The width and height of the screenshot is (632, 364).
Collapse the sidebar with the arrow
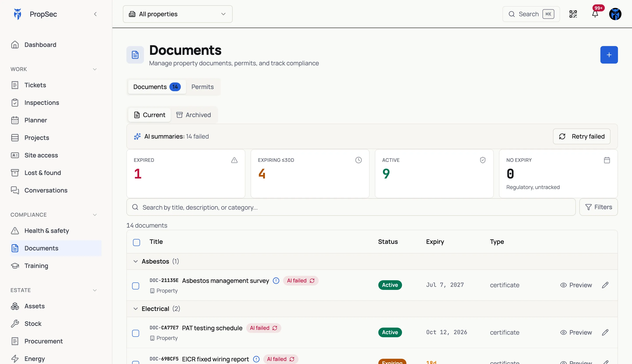pos(95,14)
